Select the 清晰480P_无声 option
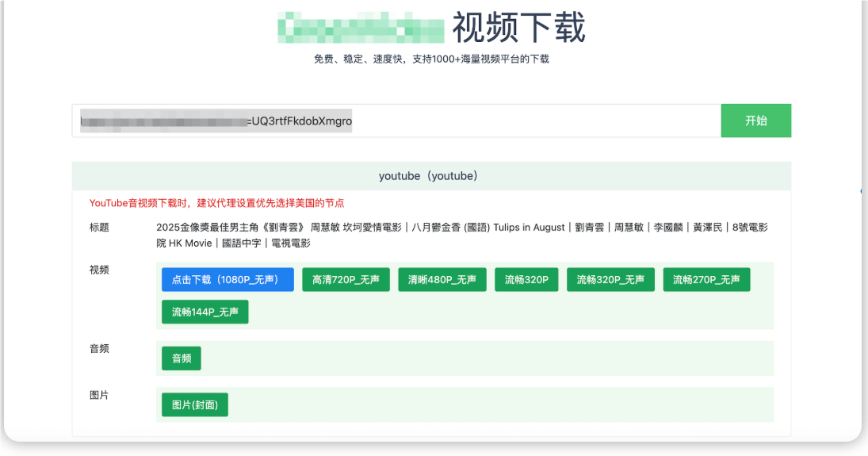The height and width of the screenshot is (456, 868). click(x=442, y=279)
